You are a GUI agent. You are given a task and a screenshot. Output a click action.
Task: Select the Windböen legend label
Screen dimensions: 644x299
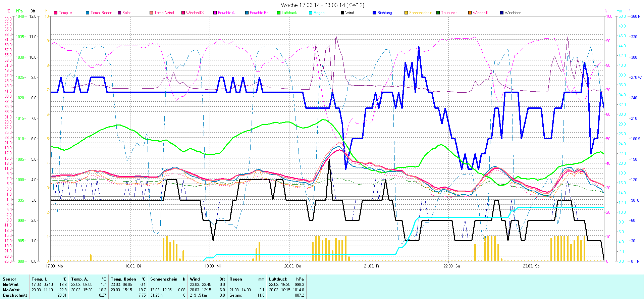(513, 13)
